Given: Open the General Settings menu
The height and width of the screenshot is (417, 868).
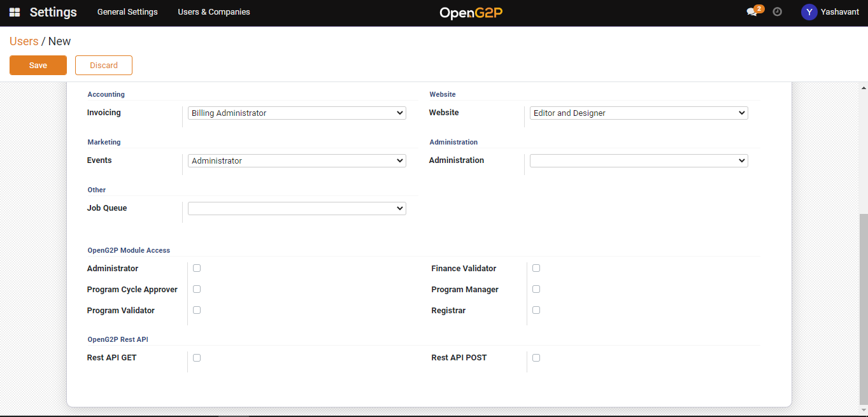Looking at the screenshot, I should (x=127, y=12).
